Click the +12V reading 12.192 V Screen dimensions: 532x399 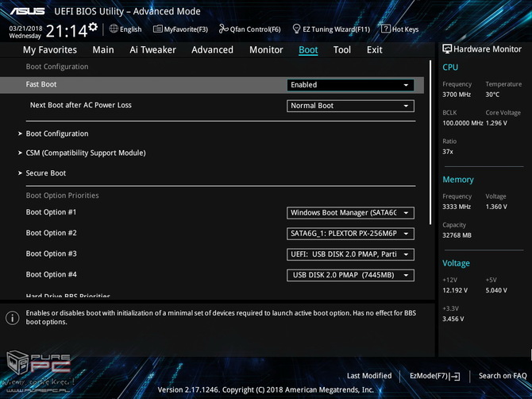(x=455, y=290)
